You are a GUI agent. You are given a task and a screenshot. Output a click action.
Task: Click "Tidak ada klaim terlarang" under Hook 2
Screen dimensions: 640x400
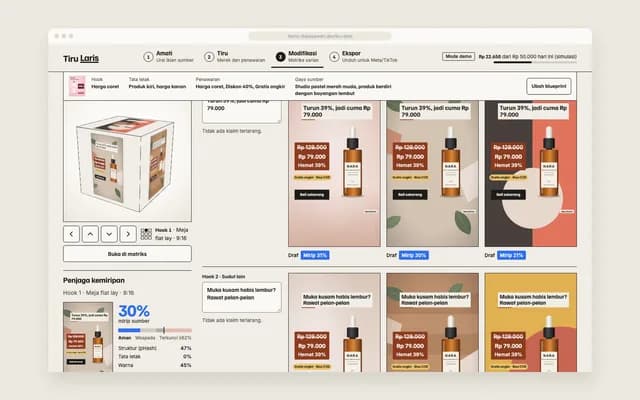point(232,320)
